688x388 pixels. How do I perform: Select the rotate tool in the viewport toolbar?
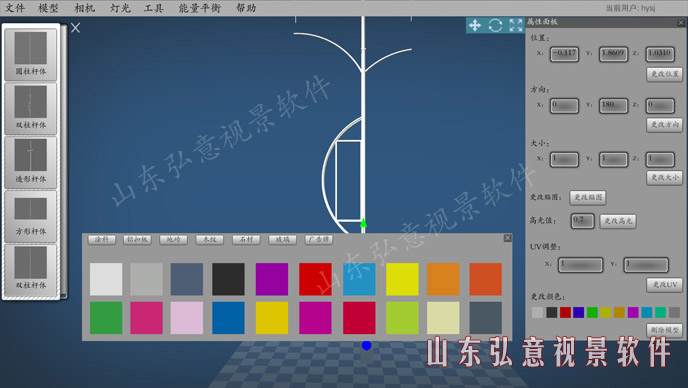[x=495, y=25]
